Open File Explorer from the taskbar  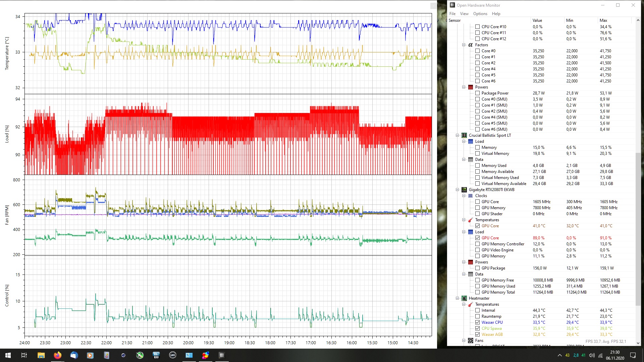coord(41,355)
